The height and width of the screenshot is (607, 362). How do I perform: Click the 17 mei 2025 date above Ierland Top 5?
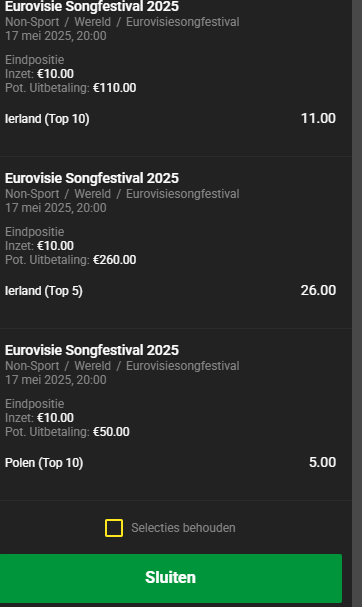(56, 208)
